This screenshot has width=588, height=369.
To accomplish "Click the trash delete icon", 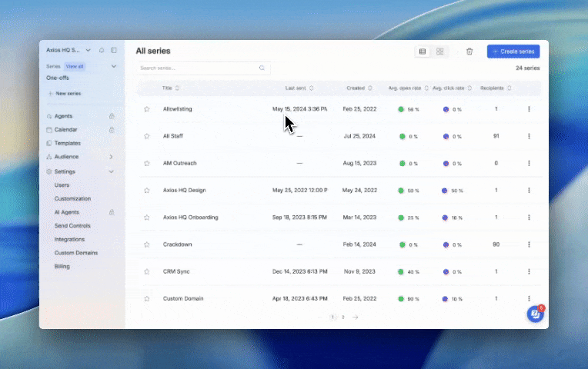I will click(x=469, y=52).
